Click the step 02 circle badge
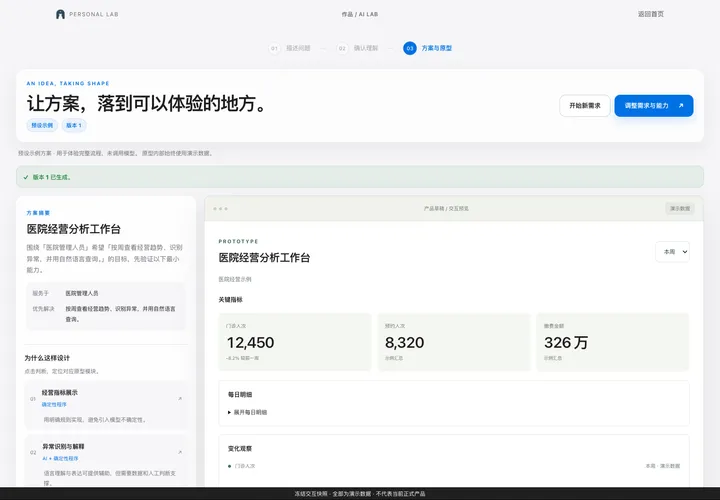The width and height of the screenshot is (720, 500). (x=342, y=48)
